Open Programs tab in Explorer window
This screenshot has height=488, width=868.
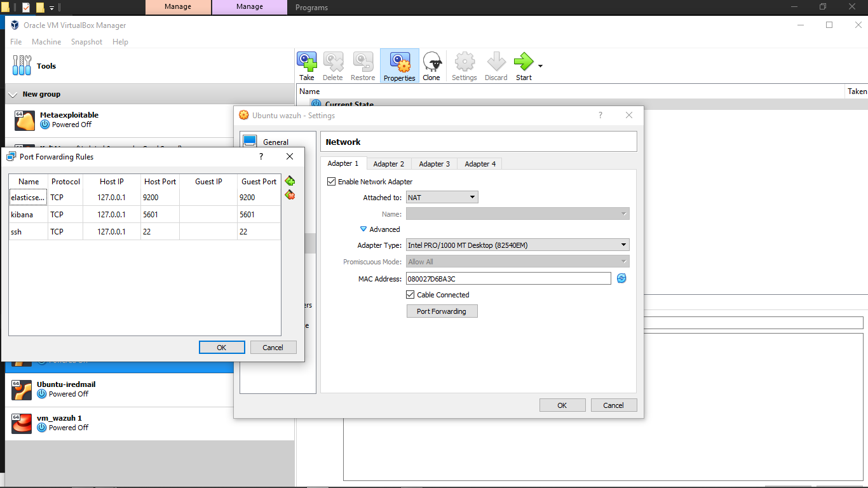[311, 8]
